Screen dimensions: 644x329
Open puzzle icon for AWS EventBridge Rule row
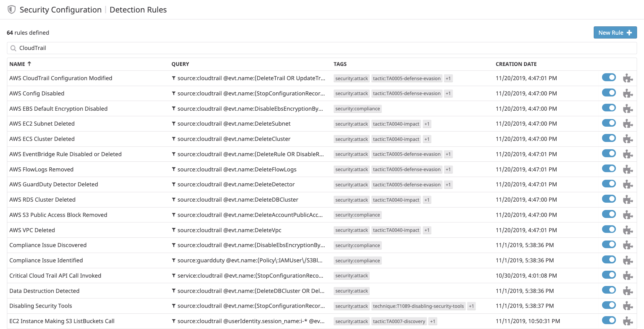628,154
